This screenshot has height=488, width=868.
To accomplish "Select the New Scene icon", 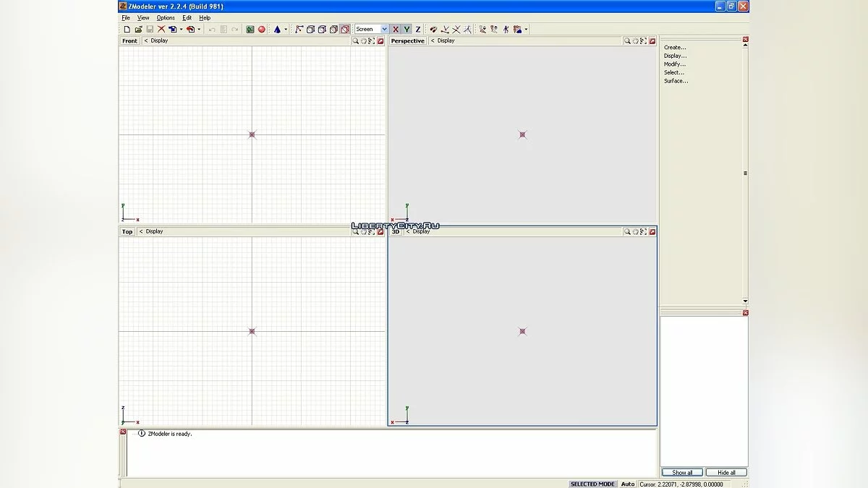I will tap(127, 29).
